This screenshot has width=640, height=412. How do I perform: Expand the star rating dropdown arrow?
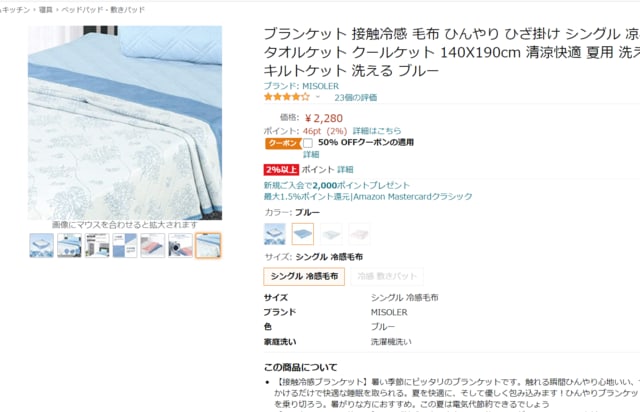[318, 97]
